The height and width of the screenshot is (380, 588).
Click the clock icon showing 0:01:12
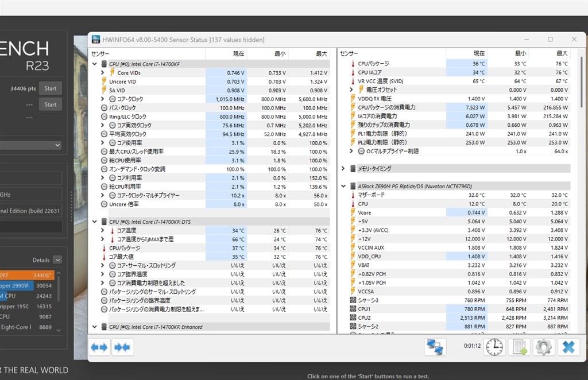coord(494,346)
